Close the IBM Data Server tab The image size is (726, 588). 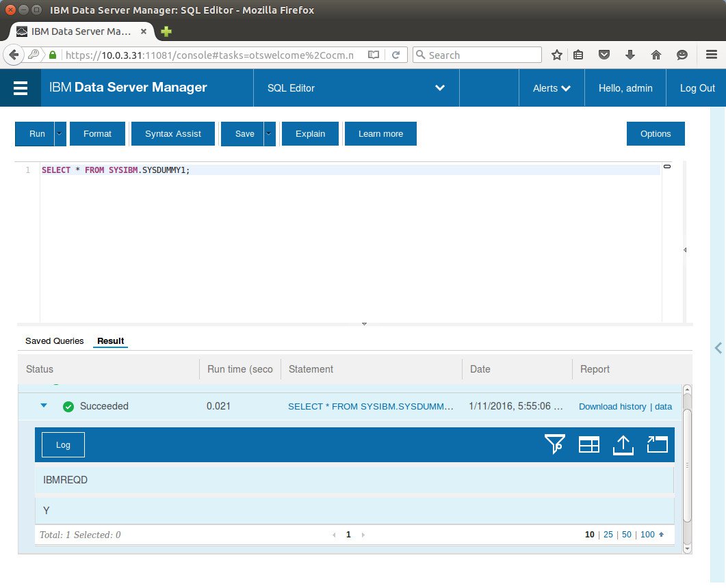click(144, 31)
